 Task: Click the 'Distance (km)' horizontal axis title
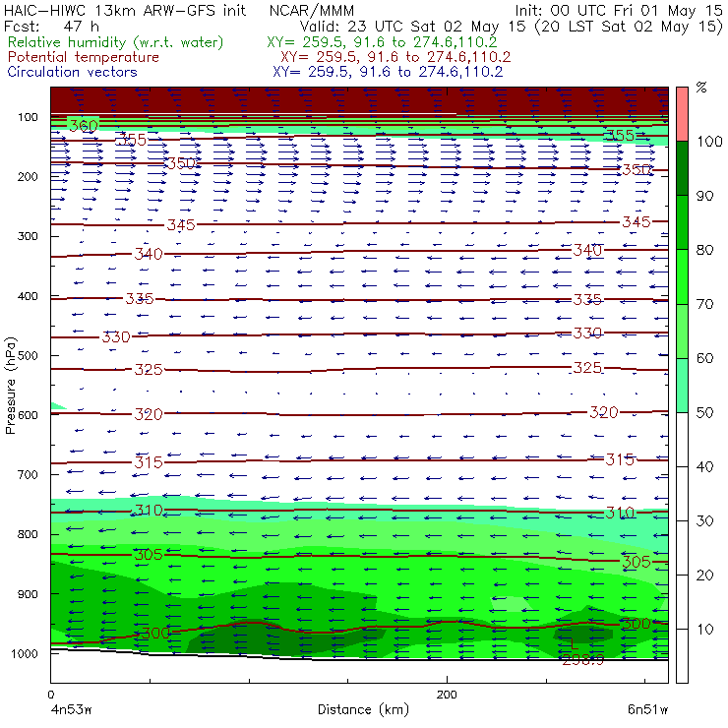pos(363,709)
